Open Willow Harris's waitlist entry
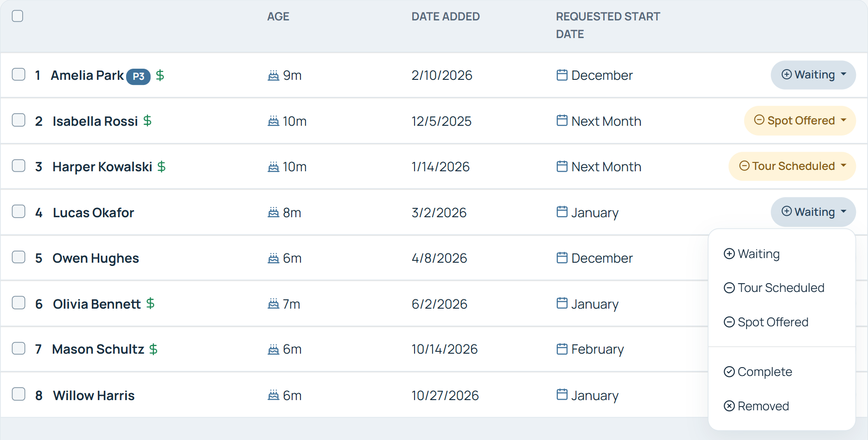 click(x=94, y=395)
